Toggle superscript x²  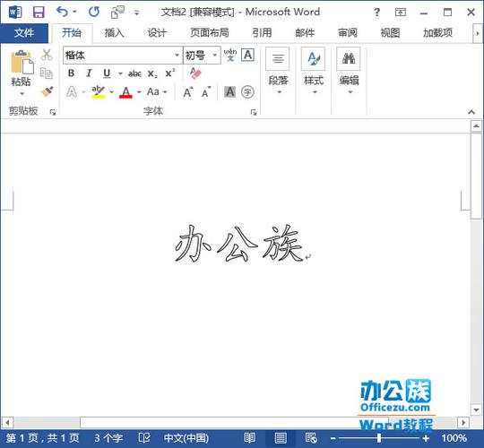pyautogui.click(x=170, y=73)
